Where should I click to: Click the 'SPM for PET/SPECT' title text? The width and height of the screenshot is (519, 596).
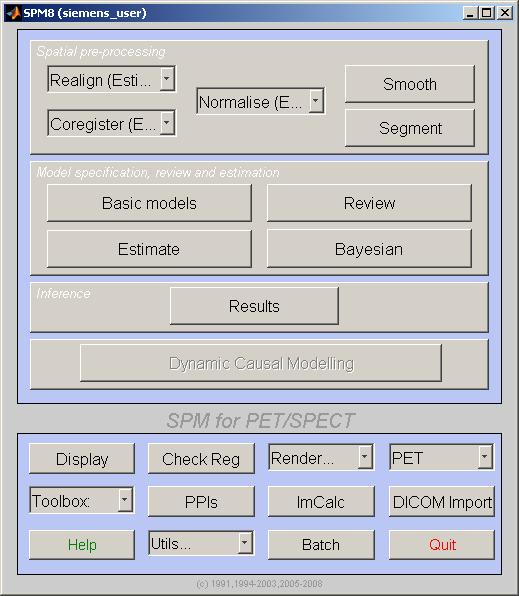260,420
